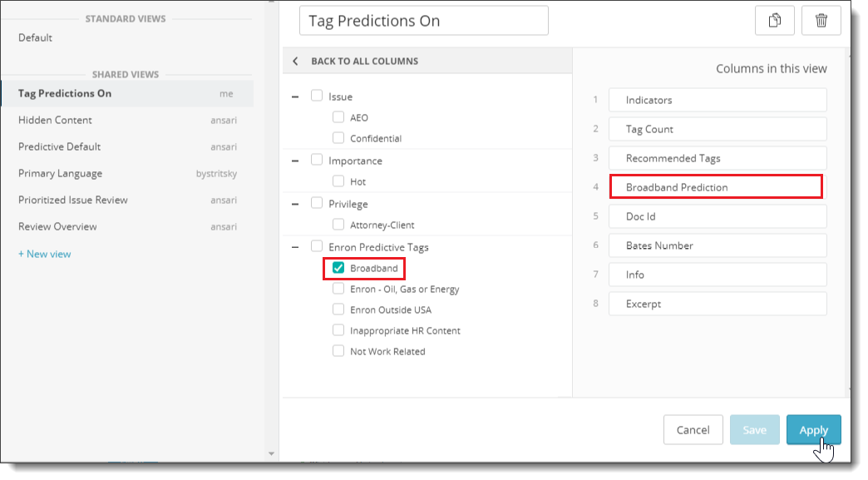Click the duplicate view copy icon

[774, 21]
